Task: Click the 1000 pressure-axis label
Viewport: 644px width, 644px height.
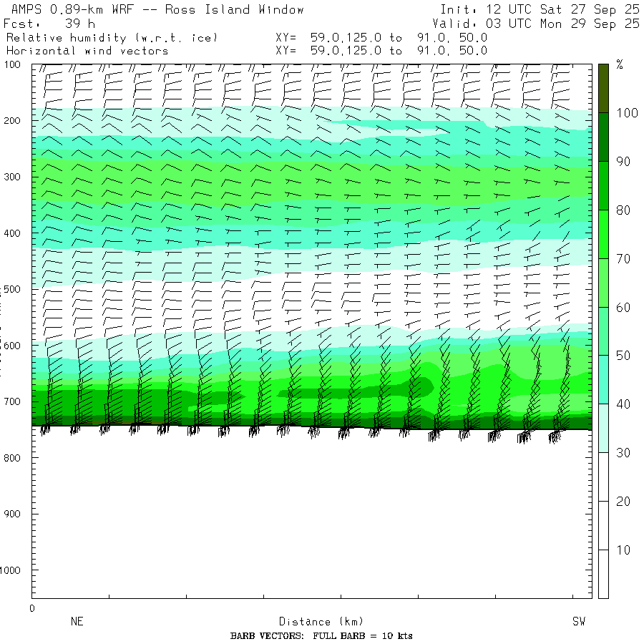Action: 10,570
